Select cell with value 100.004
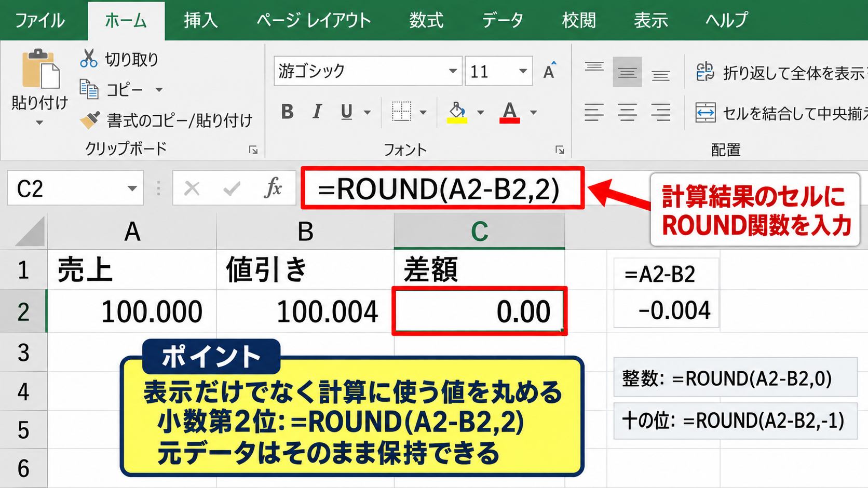This screenshot has height=488, width=868. pos(305,311)
